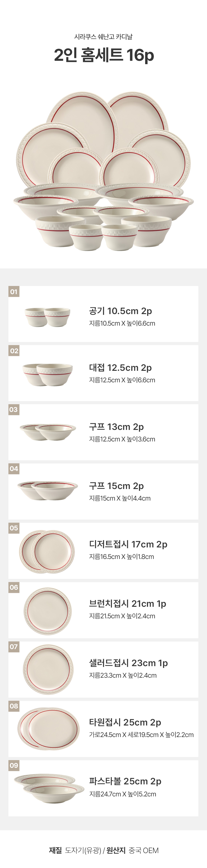Screen dimensions: 207x868
Task: Click the main 16-piece dinnerware set photo
Action: pyautogui.click(x=103, y=171)
